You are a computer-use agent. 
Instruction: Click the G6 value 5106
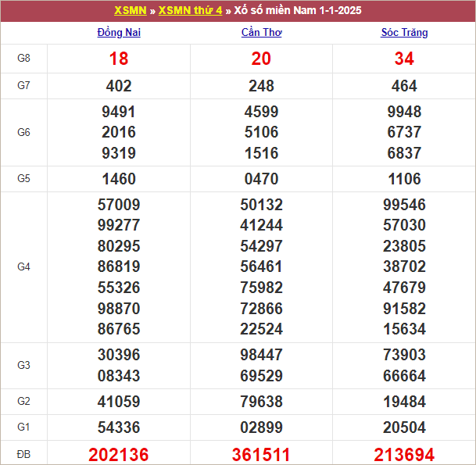261,132
